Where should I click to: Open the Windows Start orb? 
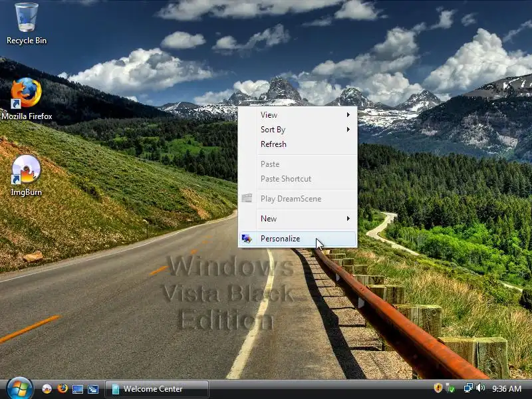(x=19, y=389)
